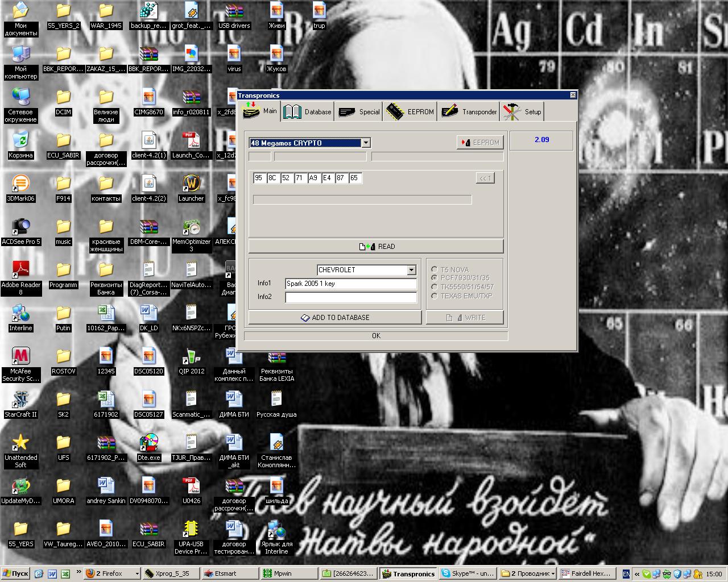The width and height of the screenshot is (728, 582).
Task: Open the 10162_Pap... Excel file icon
Action: tap(106, 318)
